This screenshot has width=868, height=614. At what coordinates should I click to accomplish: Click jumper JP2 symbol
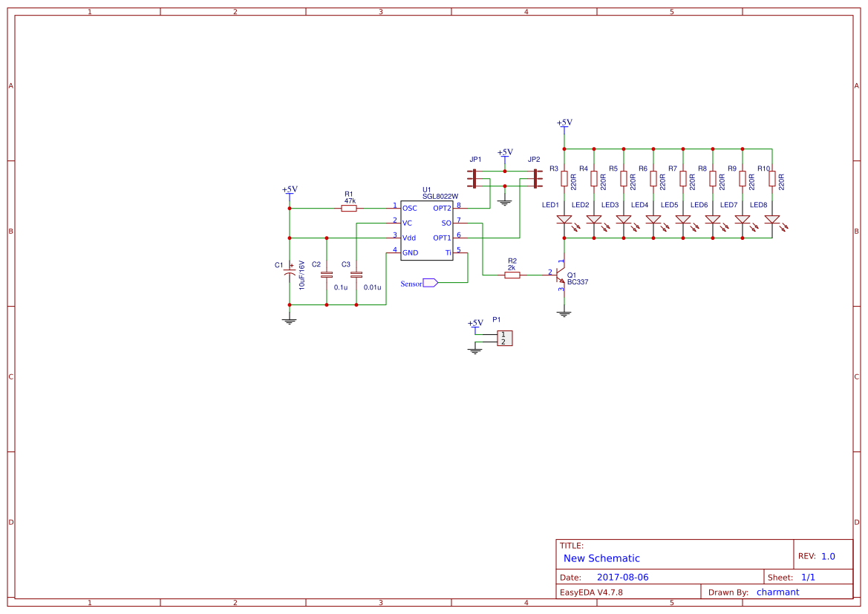(x=535, y=178)
